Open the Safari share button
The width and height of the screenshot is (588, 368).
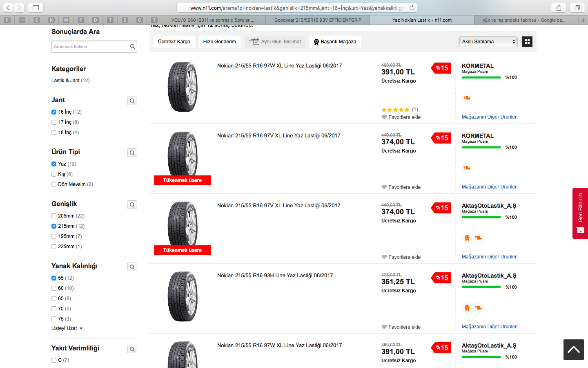[559, 8]
